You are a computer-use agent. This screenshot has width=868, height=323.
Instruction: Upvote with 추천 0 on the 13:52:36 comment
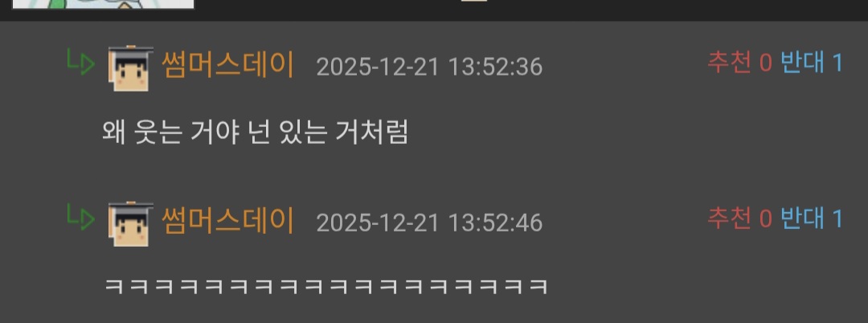(x=739, y=63)
